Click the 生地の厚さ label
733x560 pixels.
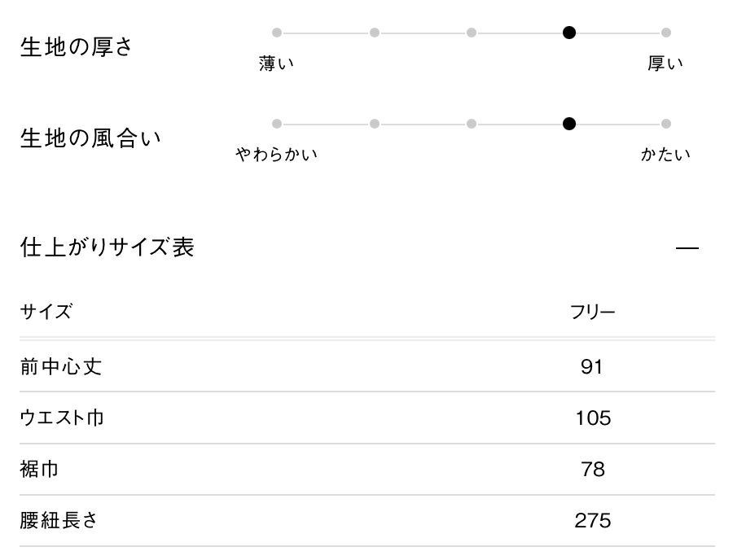tap(77, 47)
